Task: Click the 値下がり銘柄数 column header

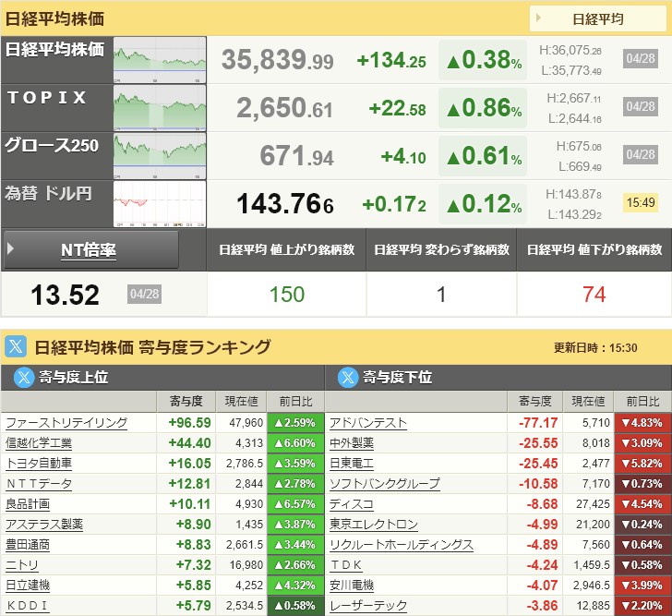Action: [594, 249]
